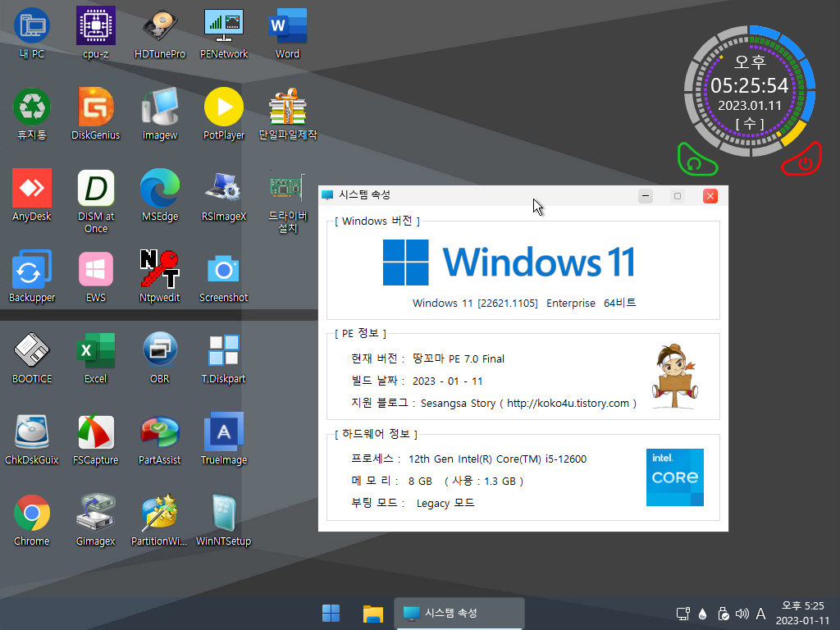Click the text 'Windows 11 [22621.1105]'
Image resolution: width=840 pixels, height=630 pixels.
(x=475, y=304)
